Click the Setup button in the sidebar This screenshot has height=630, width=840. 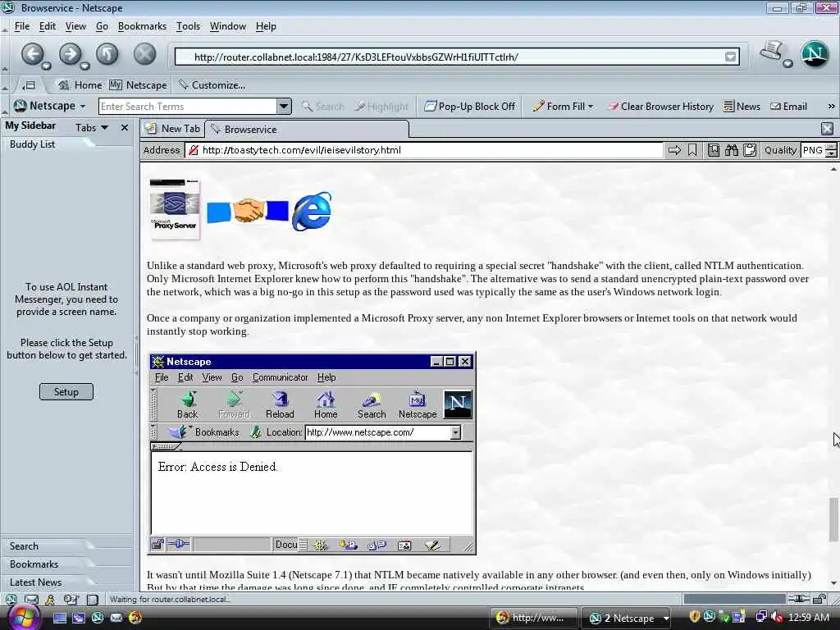[x=66, y=391]
